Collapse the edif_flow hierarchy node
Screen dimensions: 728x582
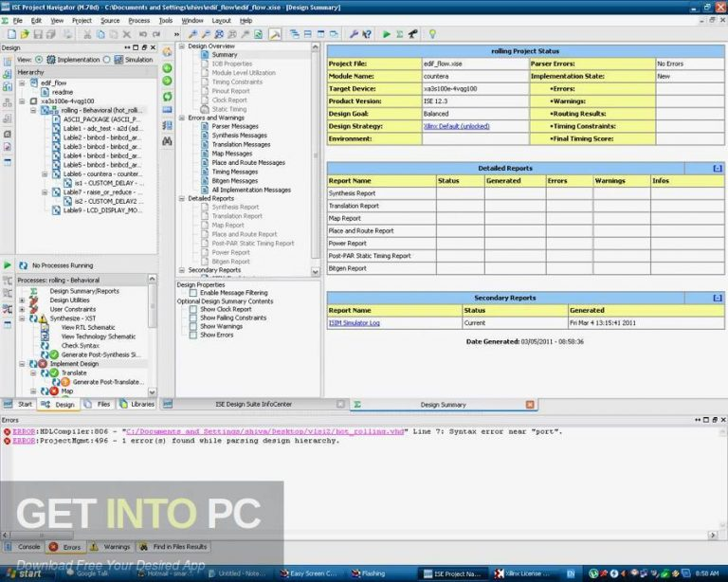pyautogui.click(x=22, y=83)
